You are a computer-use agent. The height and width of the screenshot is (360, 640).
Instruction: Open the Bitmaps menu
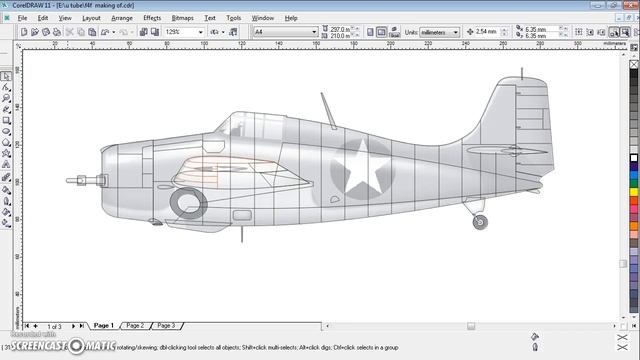(x=182, y=18)
